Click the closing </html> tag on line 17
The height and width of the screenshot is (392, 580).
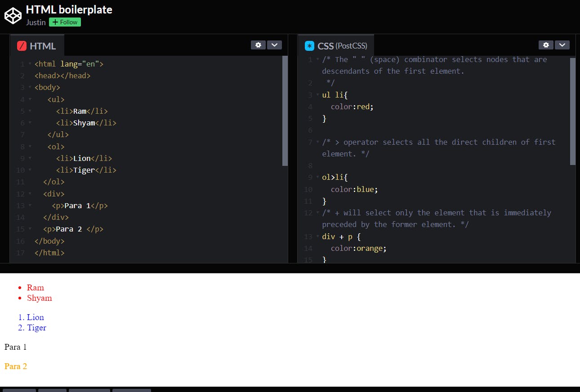pyautogui.click(x=49, y=253)
